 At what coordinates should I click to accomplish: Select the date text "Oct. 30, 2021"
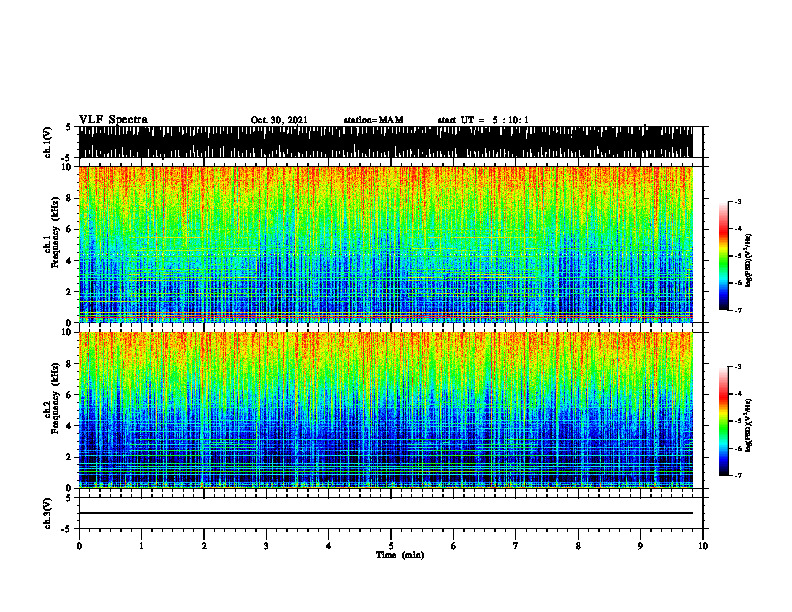pos(279,120)
